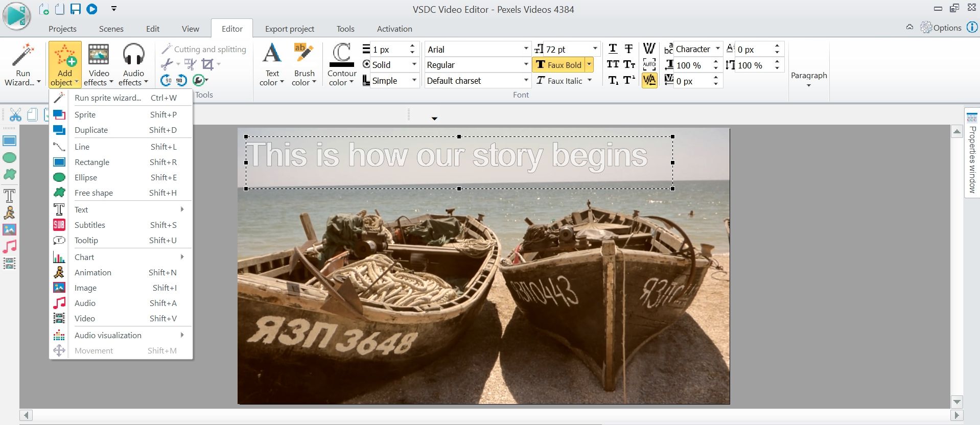Toggle subscript text formatting

tap(613, 80)
